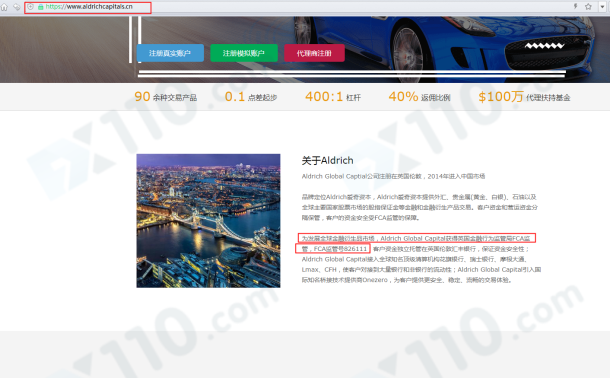Screen dimensions: 610x378
Task: Click the shield security icon in address bar
Action: click(30, 7)
